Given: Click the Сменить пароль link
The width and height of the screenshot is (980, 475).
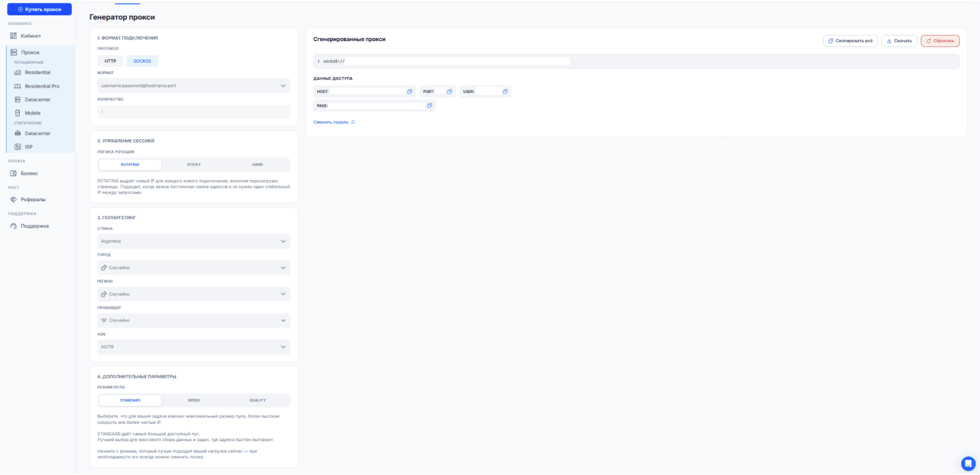Looking at the screenshot, I should click(x=331, y=122).
